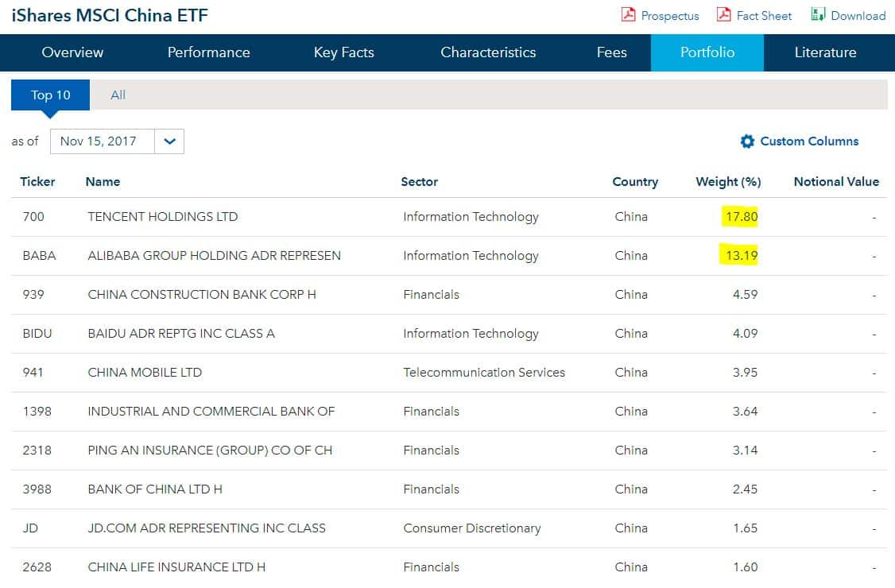The width and height of the screenshot is (895, 588).
Task: Click the iShares MSCI China ETF title
Action: click(110, 15)
